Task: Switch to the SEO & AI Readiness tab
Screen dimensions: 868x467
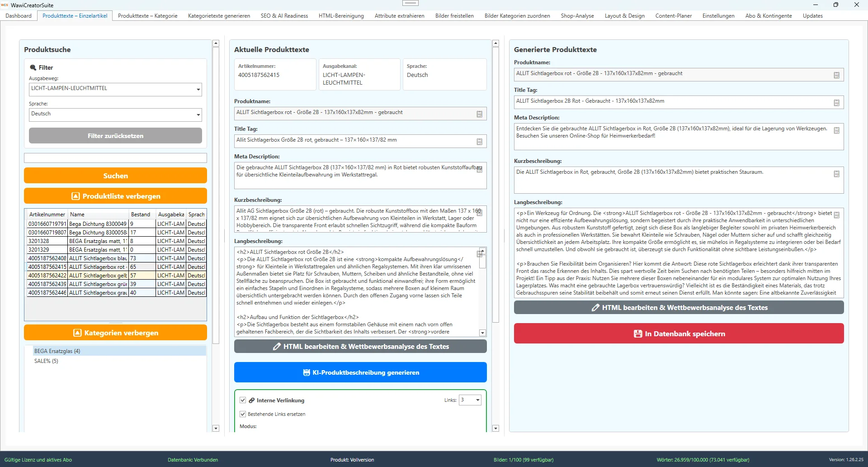Action: [284, 15]
